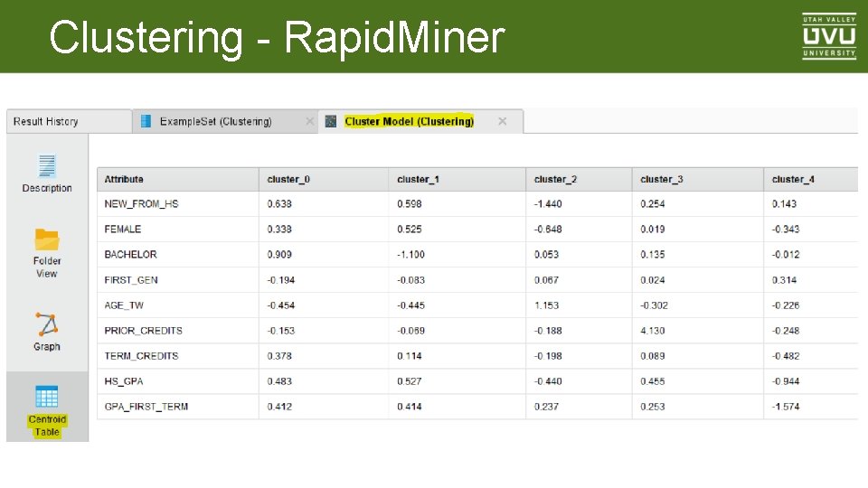868x488 pixels.
Task: Select the BACHELOR attribute row
Action: 477,255
